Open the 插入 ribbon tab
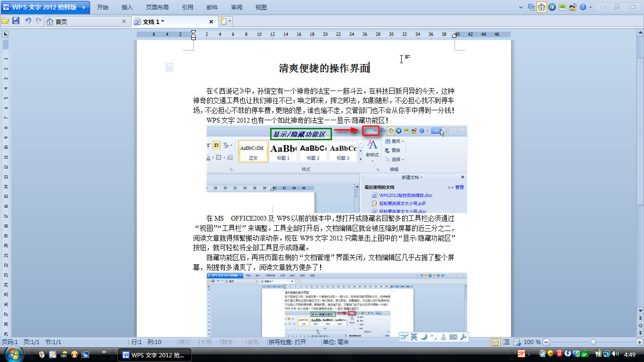Image resolution: width=644 pixels, height=362 pixels. (127, 8)
